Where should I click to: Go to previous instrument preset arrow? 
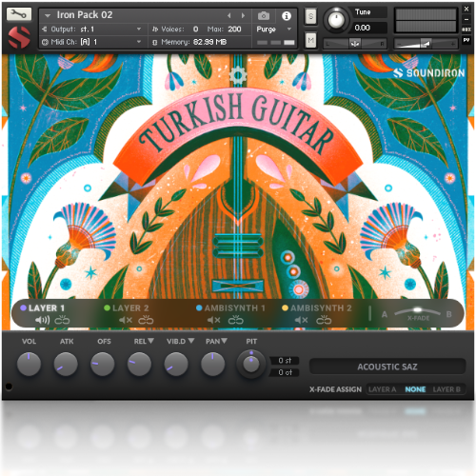(x=229, y=15)
